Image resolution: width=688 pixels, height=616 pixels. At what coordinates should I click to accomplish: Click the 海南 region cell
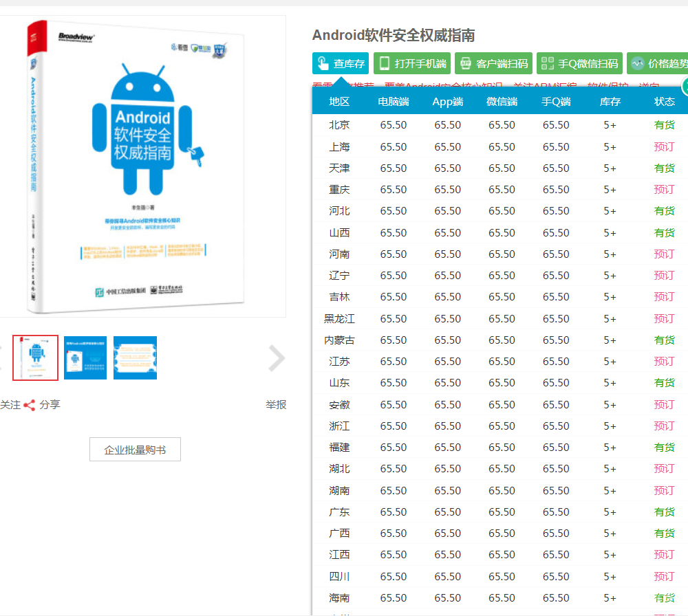tap(339, 598)
